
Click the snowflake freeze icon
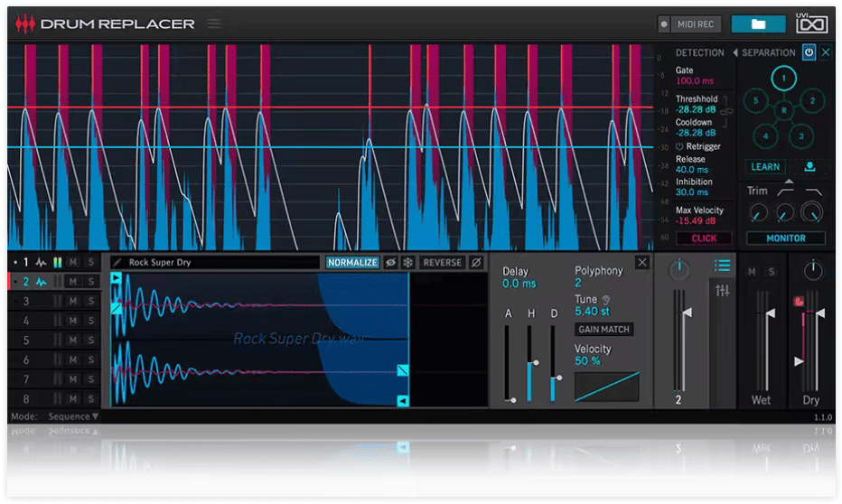[x=408, y=263]
